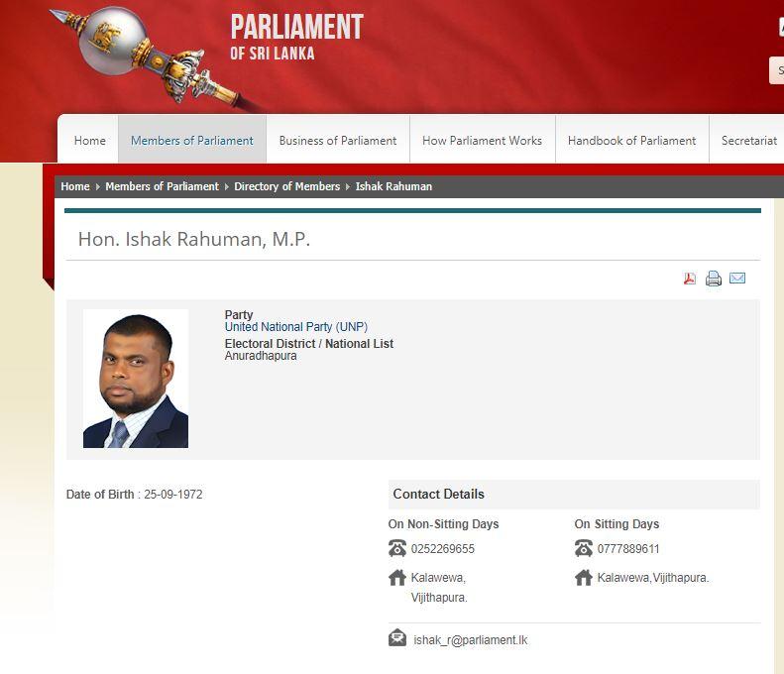Image resolution: width=784 pixels, height=674 pixels.
Task: Select the How Parliament Works tab
Action: tap(482, 141)
